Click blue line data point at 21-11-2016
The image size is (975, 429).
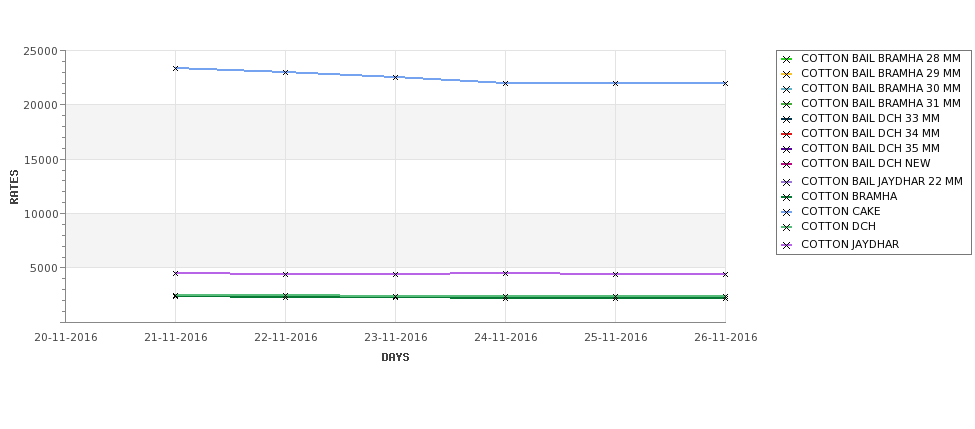coord(175,68)
